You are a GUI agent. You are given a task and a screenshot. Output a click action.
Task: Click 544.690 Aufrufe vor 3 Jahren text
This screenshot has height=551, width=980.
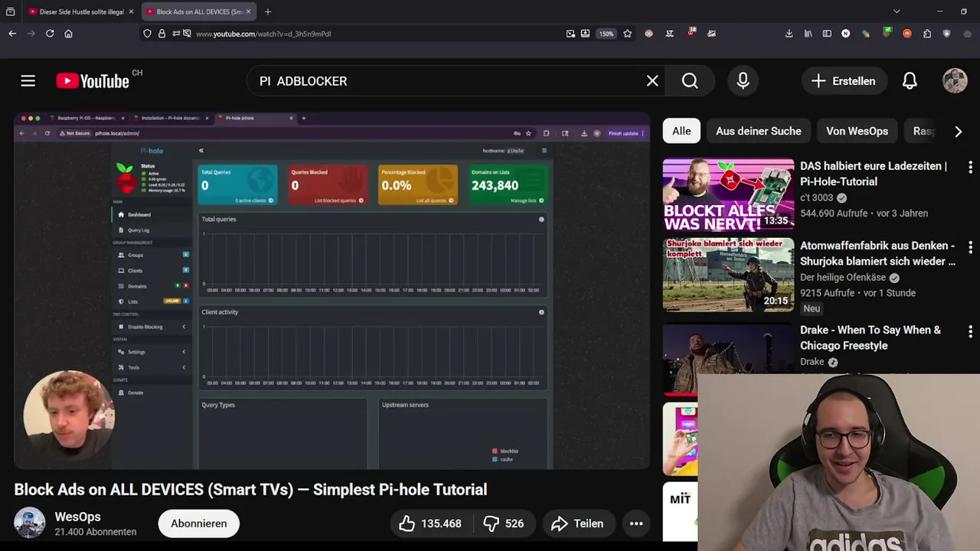coord(864,214)
